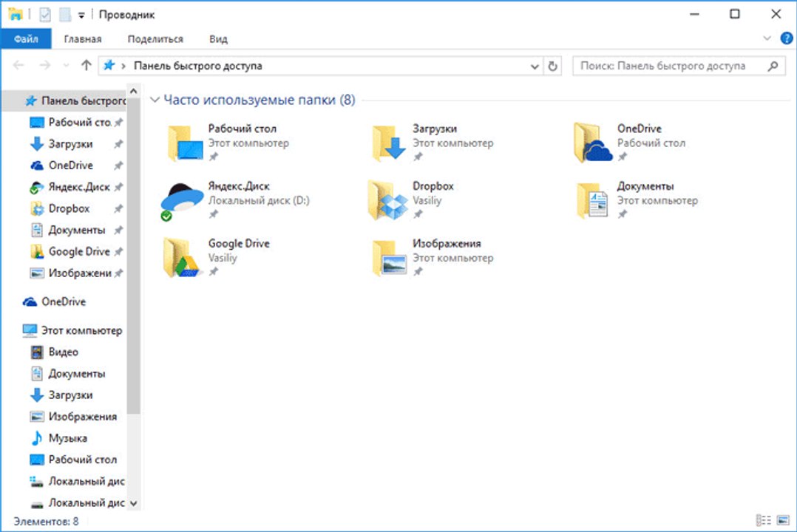The image size is (797, 532).
Task: Open the blue Help question icon
Action: [787, 38]
